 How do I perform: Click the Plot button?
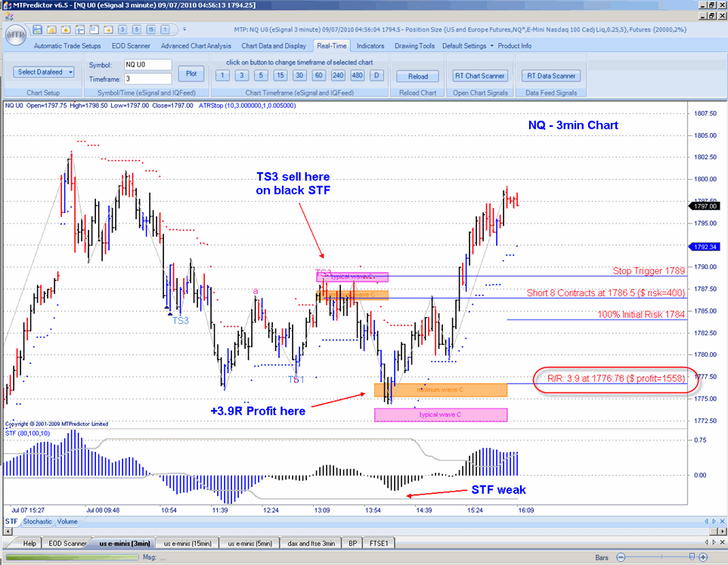coord(191,74)
